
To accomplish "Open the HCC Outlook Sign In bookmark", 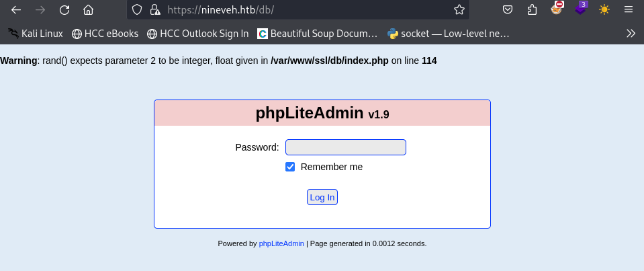I will tap(197, 33).
